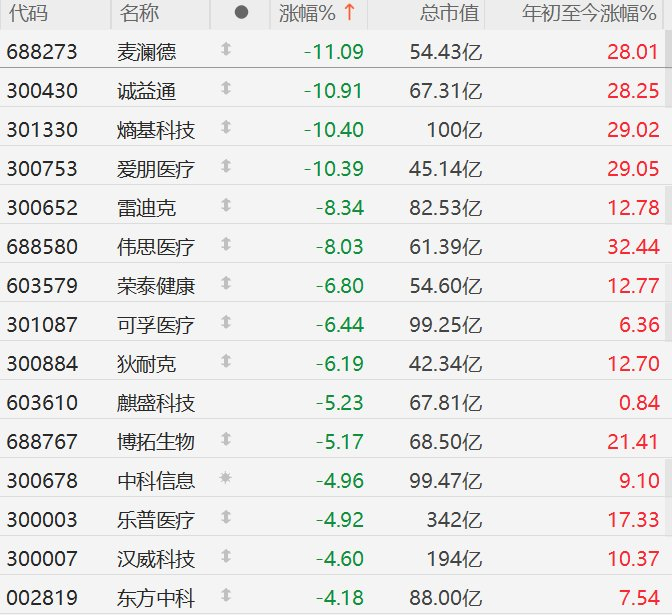This screenshot has width=672, height=615.
Task: Sort by 涨幅% column header
Action: click(318, 14)
